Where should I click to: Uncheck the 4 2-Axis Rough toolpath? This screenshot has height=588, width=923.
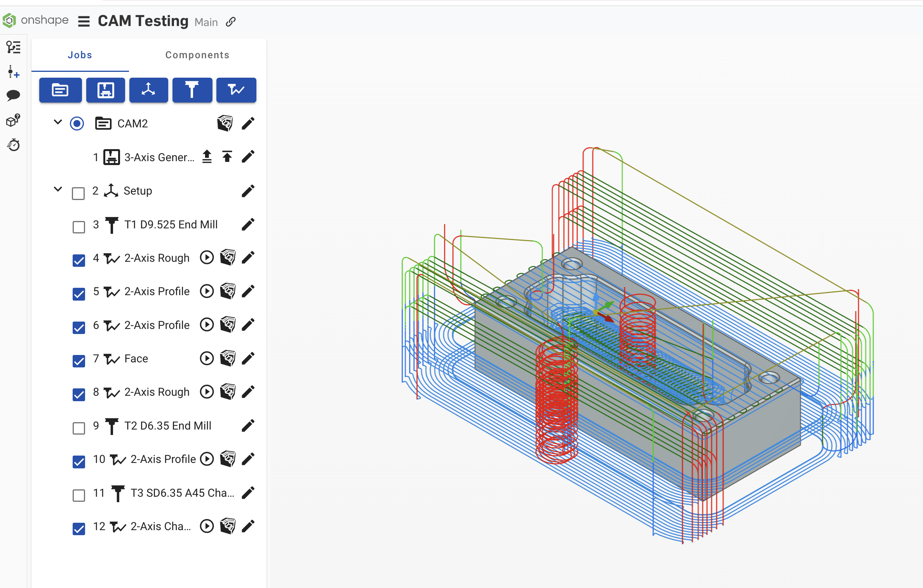(x=79, y=260)
